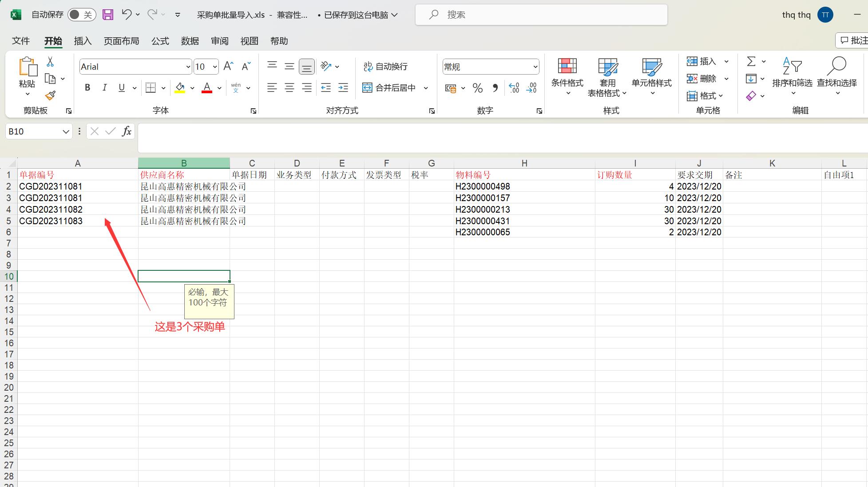Screen dimensions: 868x487
Task: Click the Insert Function fx icon
Action: tap(127, 131)
